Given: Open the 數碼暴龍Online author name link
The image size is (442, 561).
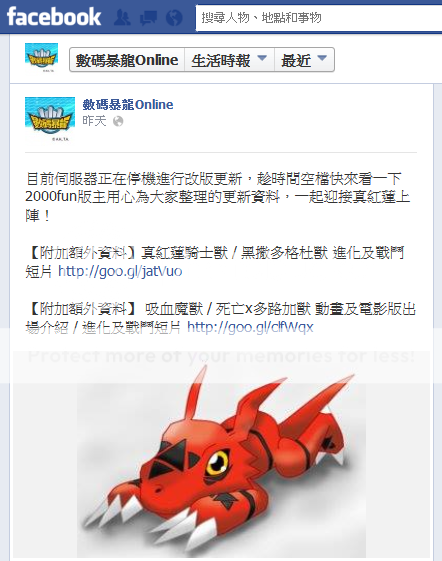Looking at the screenshot, I should click(x=128, y=104).
